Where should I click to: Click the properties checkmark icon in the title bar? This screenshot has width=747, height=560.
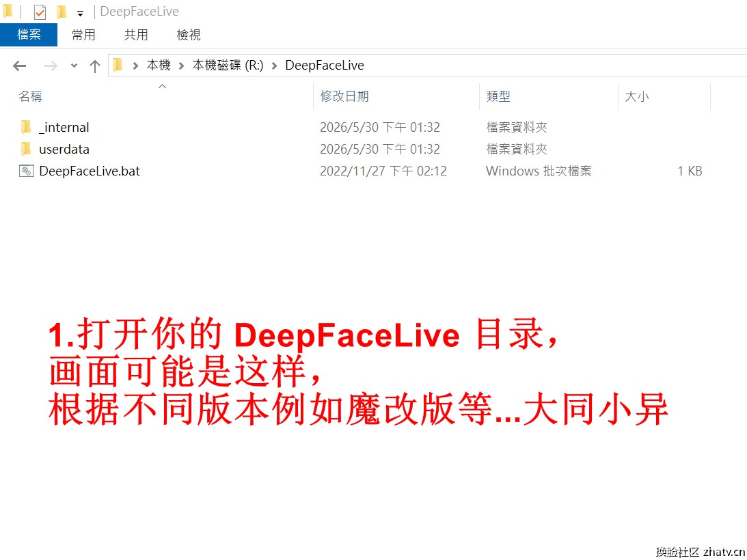40,12
